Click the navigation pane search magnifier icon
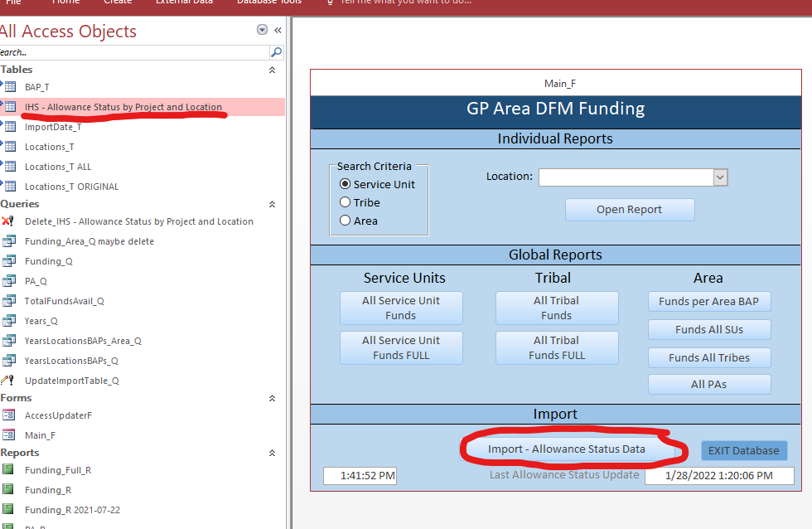This screenshot has height=529, width=812. tap(276, 52)
